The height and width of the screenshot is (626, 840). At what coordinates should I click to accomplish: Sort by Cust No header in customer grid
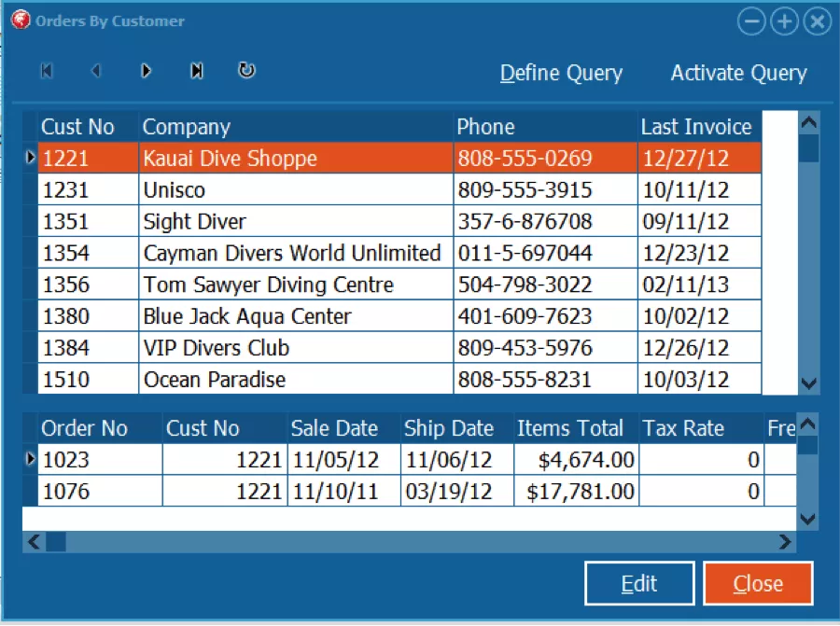[89, 127]
